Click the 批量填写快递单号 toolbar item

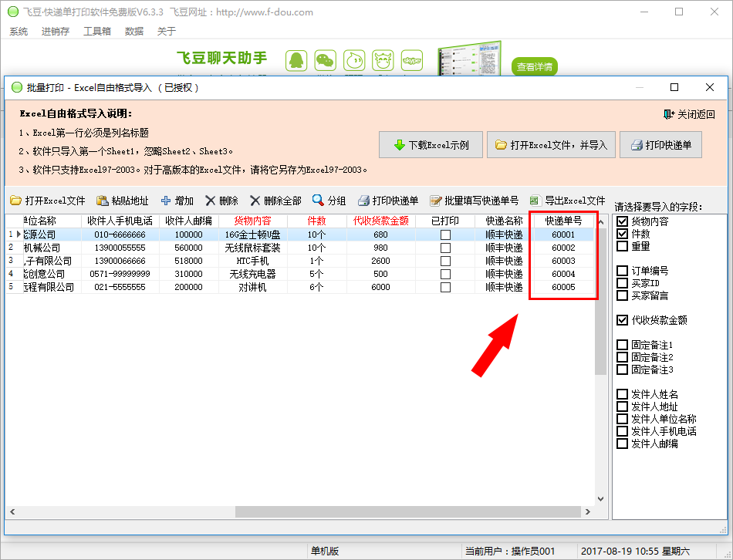[x=474, y=201]
